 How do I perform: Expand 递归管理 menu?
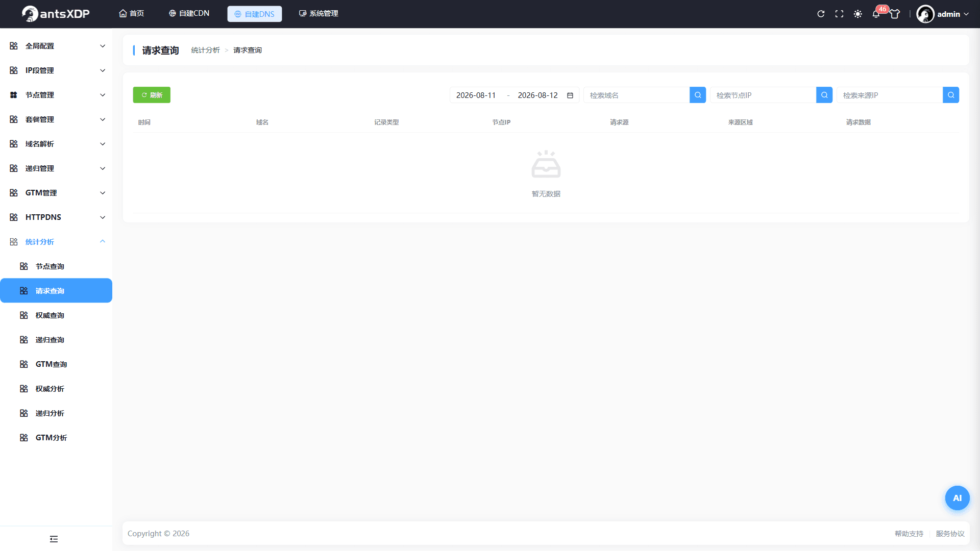[56, 168]
